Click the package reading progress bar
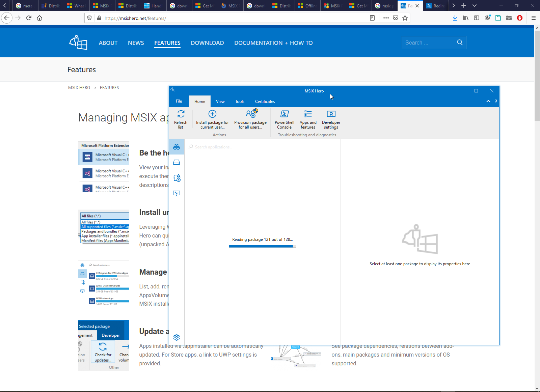This screenshot has width=540, height=392. tap(263, 246)
